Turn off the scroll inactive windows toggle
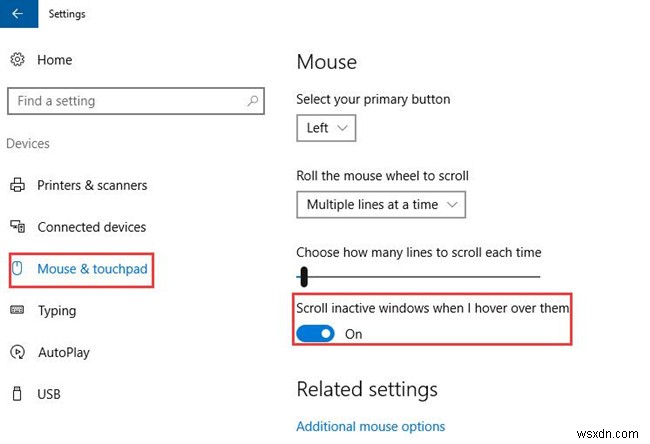The height and width of the screenshot is (444, 650). [316, 333]
